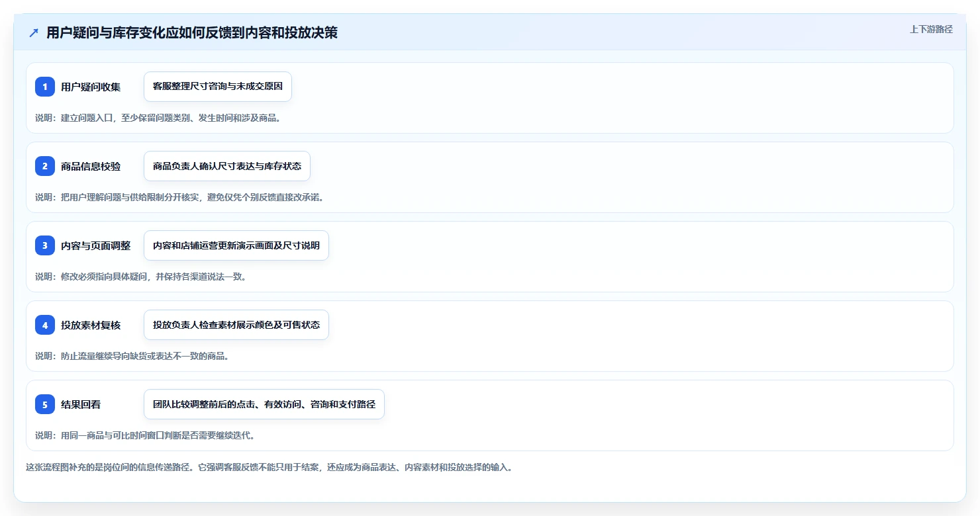Image resolution: width=980 pixels, height=516 pixels.
Task: Click the 内容与页面调整 step name
Action: (95, 245)
